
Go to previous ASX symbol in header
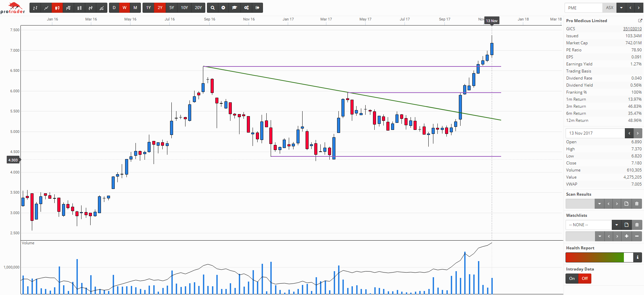(x=630, y=8)
